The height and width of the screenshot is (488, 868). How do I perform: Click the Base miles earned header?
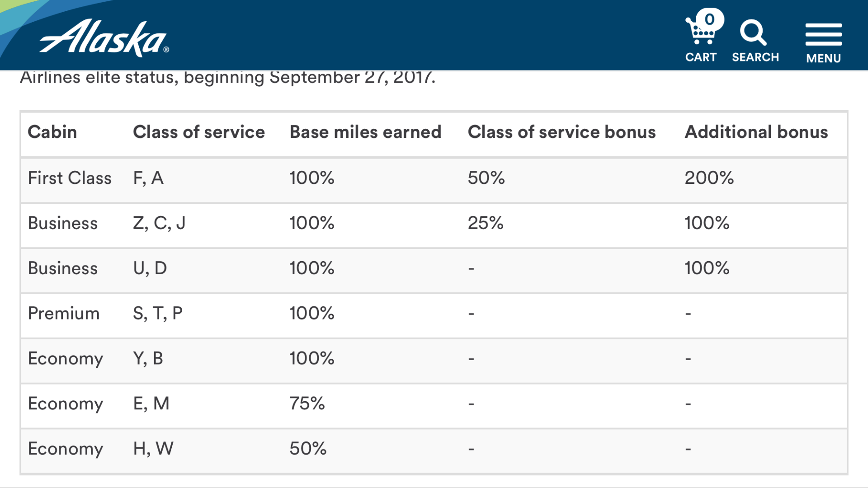tap(365, 132)
